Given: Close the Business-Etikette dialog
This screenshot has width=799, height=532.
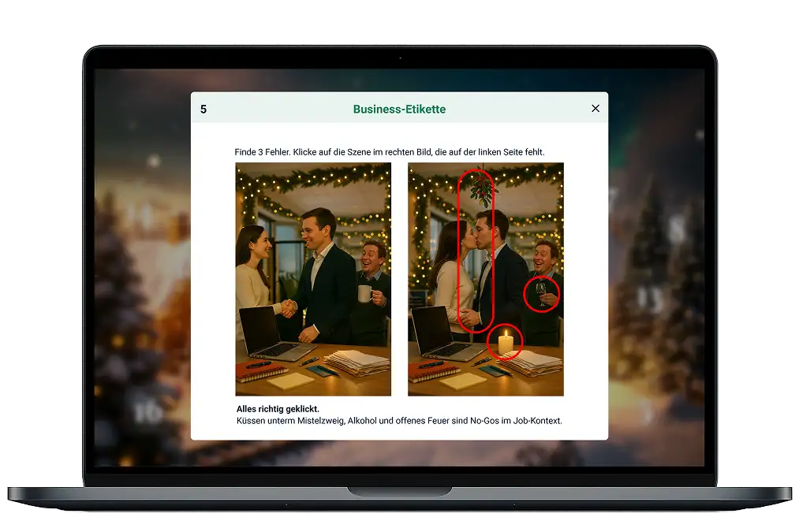Looking at the screenshot, I should tap(596, 109).
